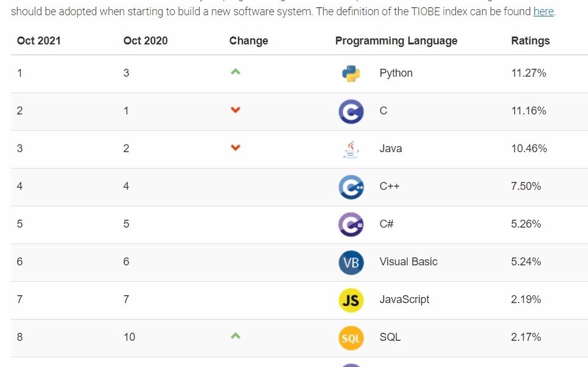Image resolution: width=588 pixels, height=367 pixels.
Task: Click the Python language name text
Action: coord(396,73)
